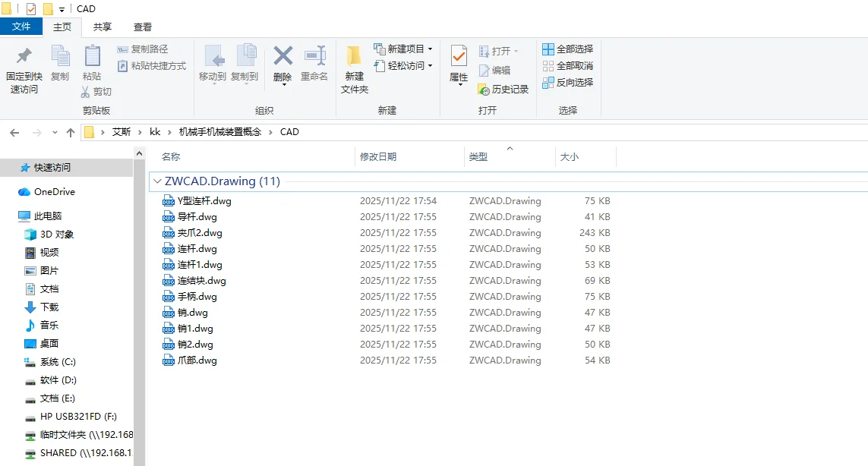Click 反向选择 to invert selection
The image size is (868, 466).
tap(570, 83)
